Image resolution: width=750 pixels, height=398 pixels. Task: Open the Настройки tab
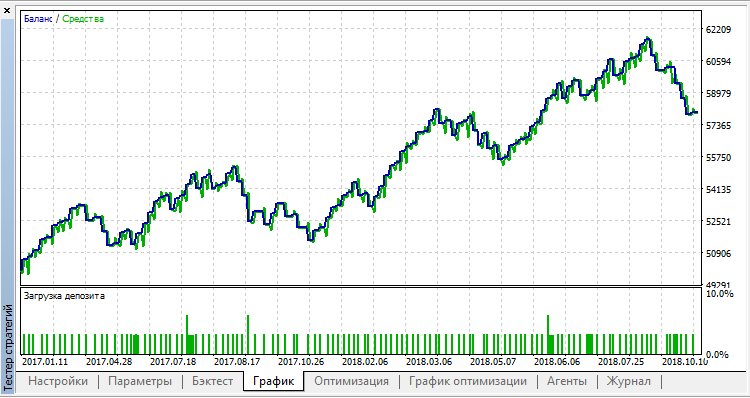58,381
